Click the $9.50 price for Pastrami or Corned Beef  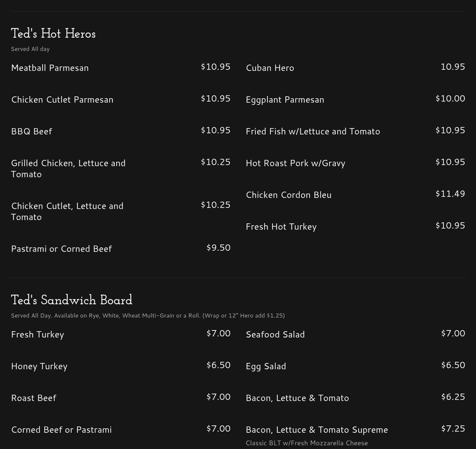(218, 248)
